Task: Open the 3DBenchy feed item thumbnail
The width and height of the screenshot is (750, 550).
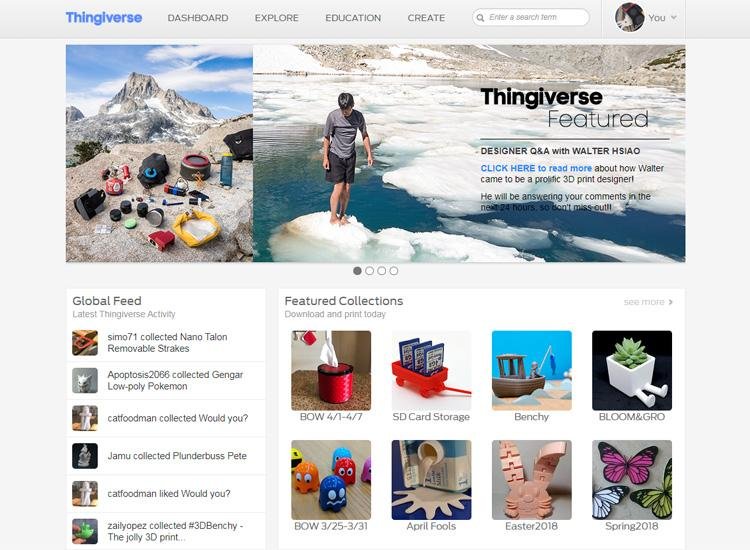Action: tap(85, 531)
